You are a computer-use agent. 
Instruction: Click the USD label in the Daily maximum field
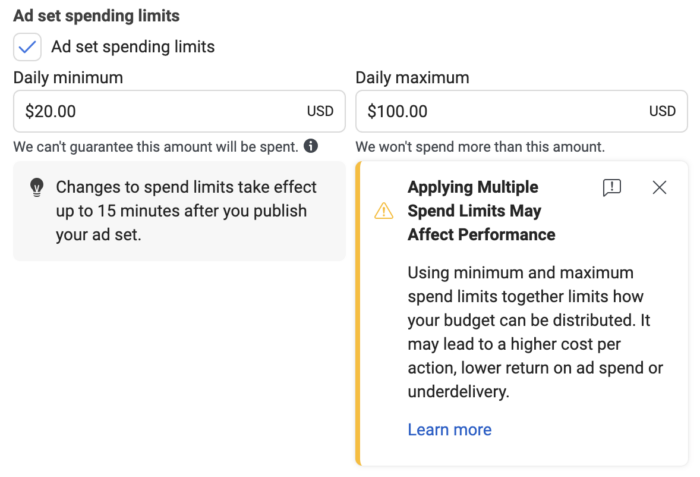[x=662, y=111]
